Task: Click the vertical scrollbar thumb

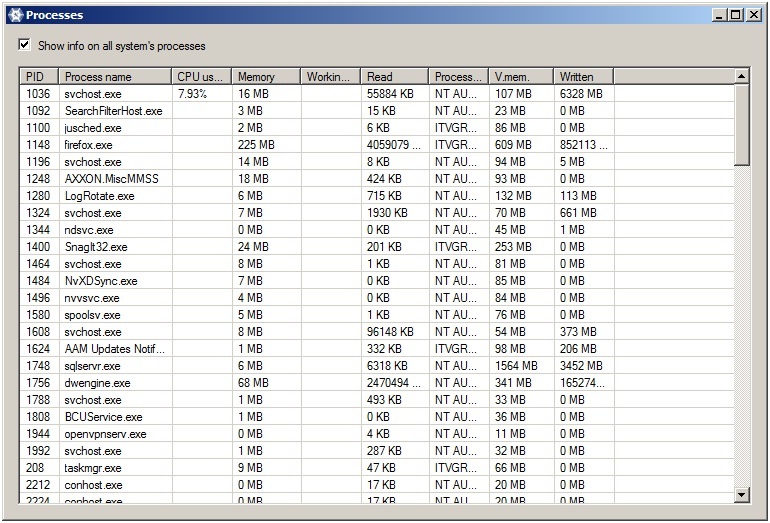Action: click(741, 124)
